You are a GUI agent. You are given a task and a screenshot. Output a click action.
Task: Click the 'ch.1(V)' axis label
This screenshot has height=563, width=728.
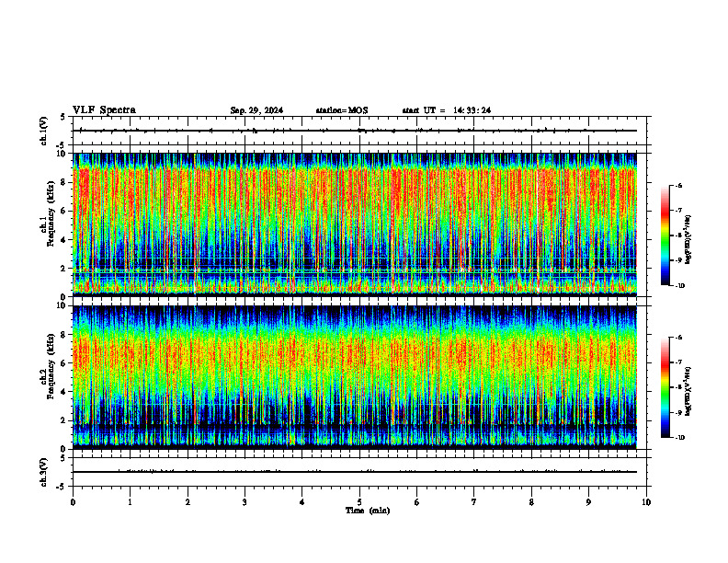(x=43, y=131)
